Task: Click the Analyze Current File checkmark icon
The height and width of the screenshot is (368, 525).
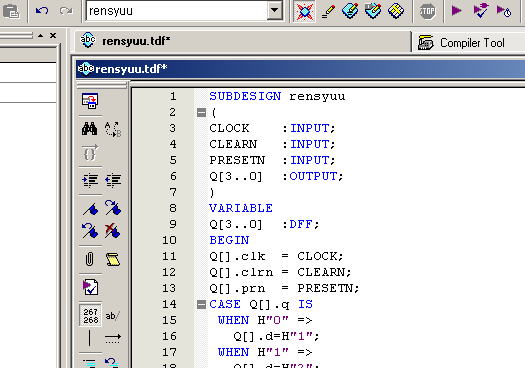Action: coord(90,287)
